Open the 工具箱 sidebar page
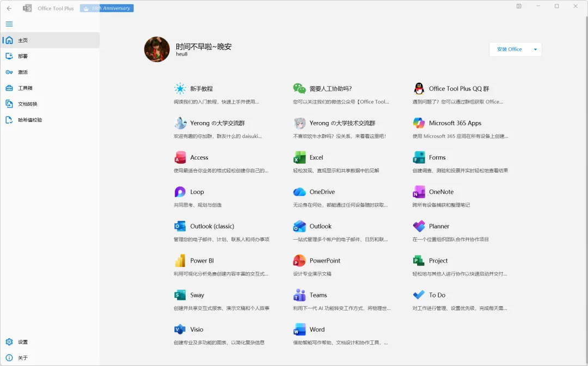The image size is (588, 366). (50, 88)
